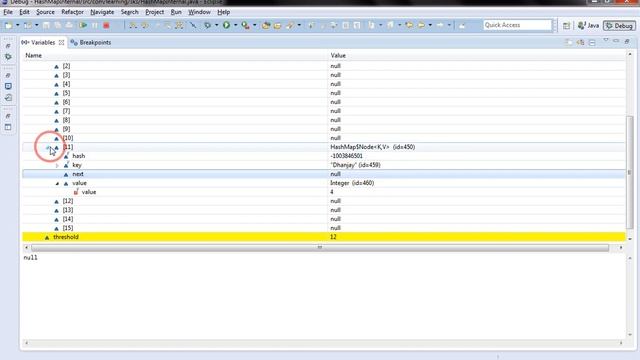Select array element [10] row

point(324,138)
